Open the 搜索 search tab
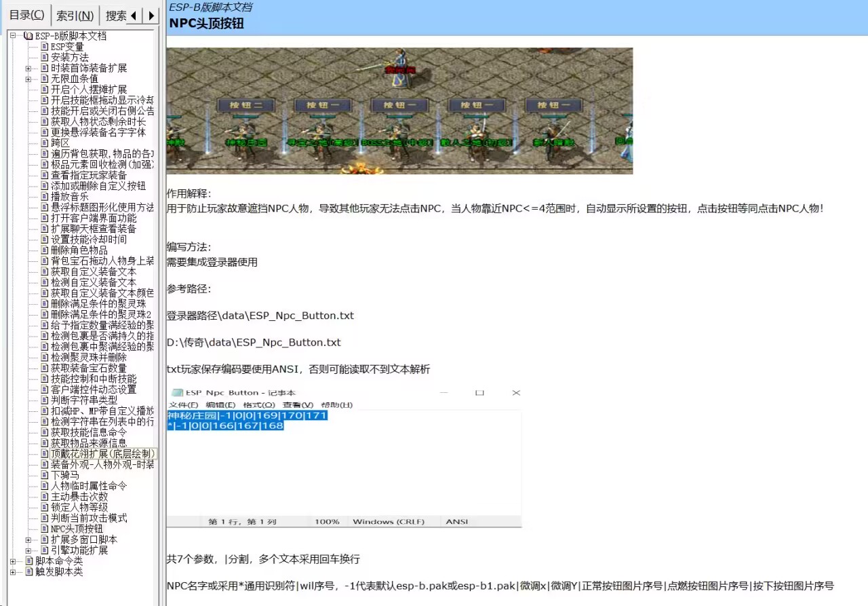The image size is (868, 606). (115, 15)
